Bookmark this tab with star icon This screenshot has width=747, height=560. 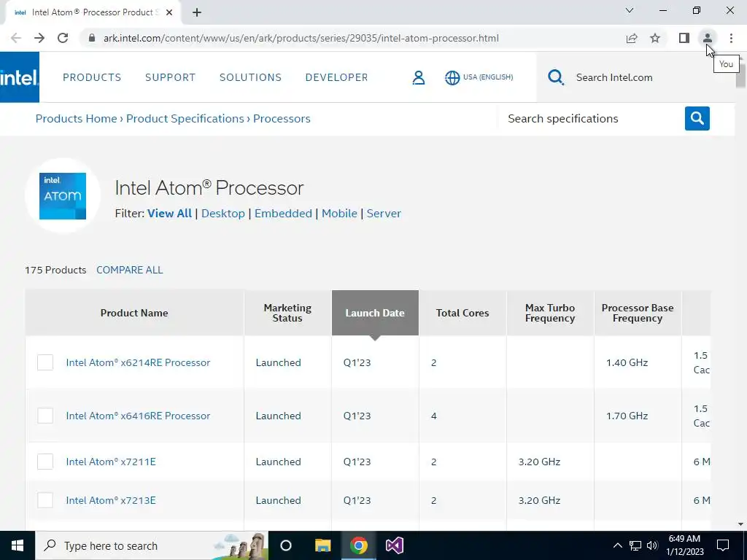click(655, 38)
